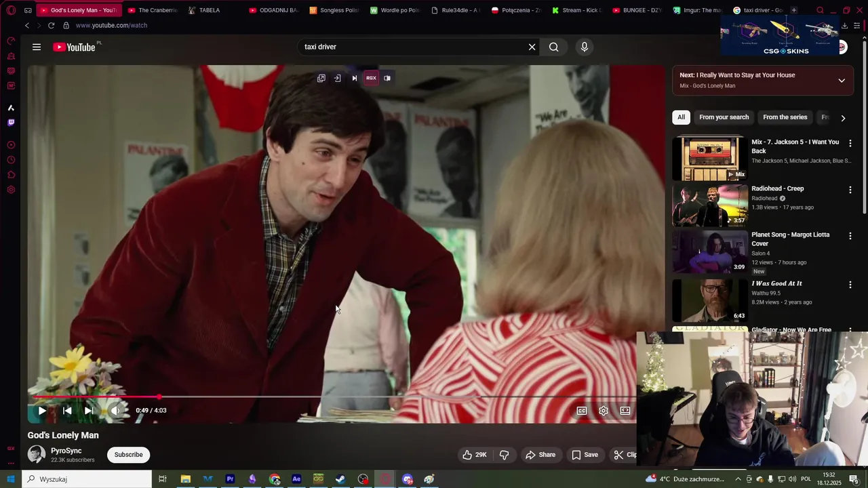Click the video pop-out overlay icon

tap(321, 78)
